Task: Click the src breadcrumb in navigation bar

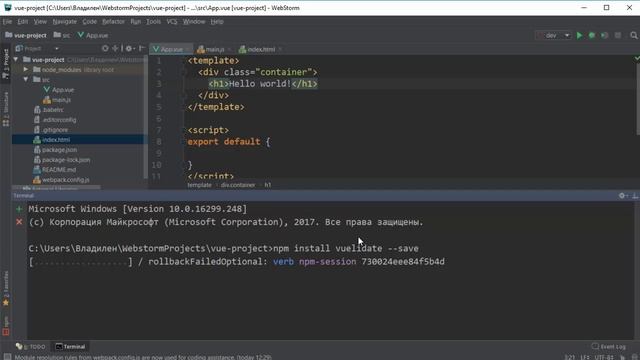Action: point(62,36)
